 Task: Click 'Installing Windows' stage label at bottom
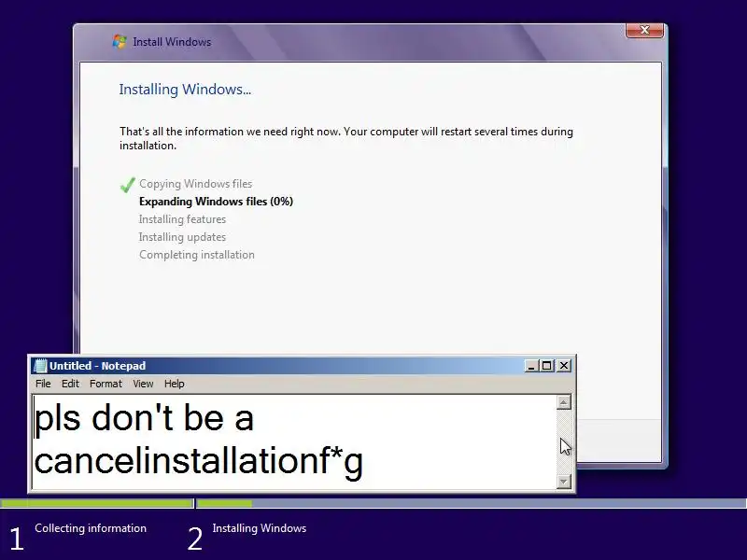[x=260, y=528]
